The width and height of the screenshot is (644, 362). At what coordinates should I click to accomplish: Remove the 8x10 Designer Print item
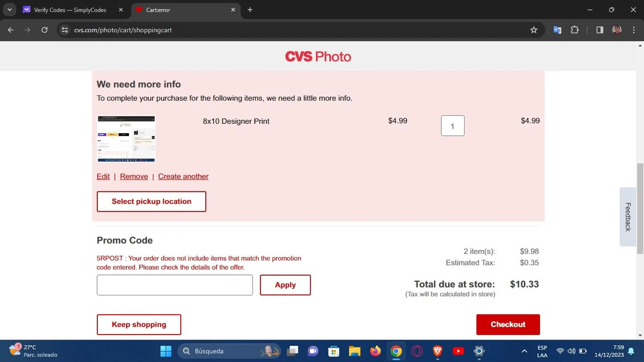[134, 176]
